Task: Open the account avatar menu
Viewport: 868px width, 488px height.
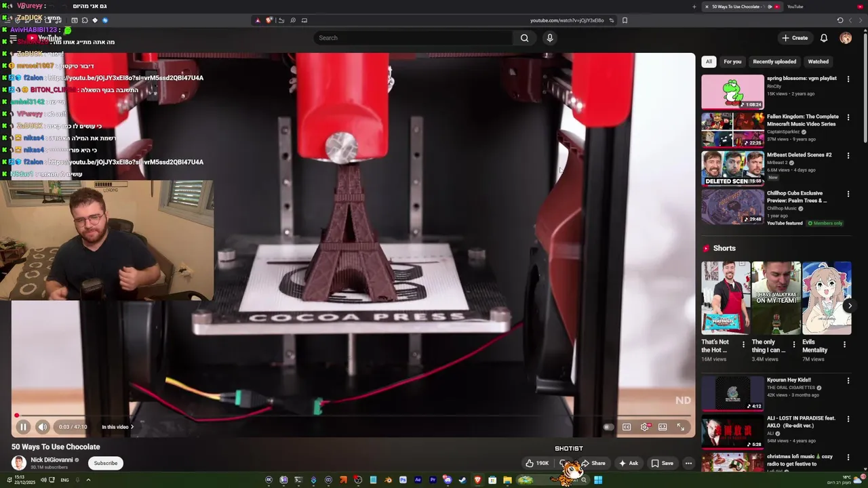Action: click(x=846, y=38)
